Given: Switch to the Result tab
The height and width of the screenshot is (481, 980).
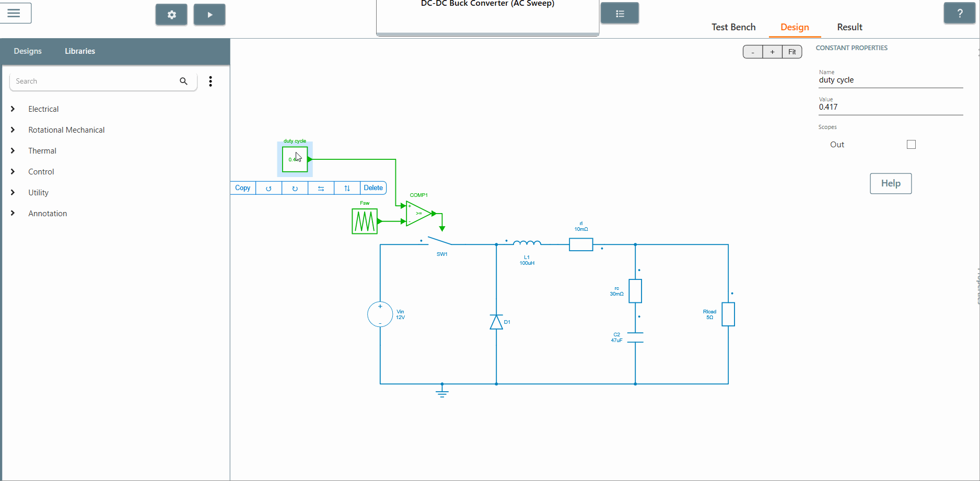Looking at the screenshot, I should (849, 27).
